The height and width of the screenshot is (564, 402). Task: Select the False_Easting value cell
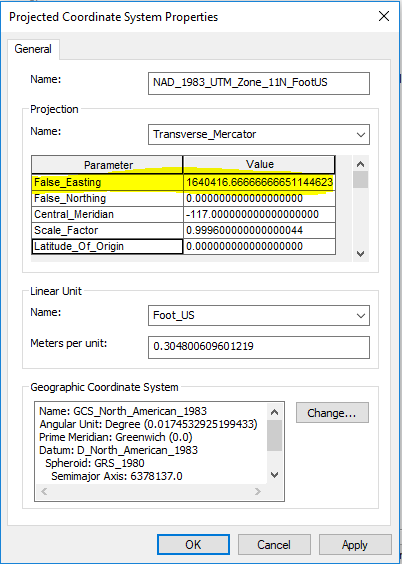pos(259,182)
